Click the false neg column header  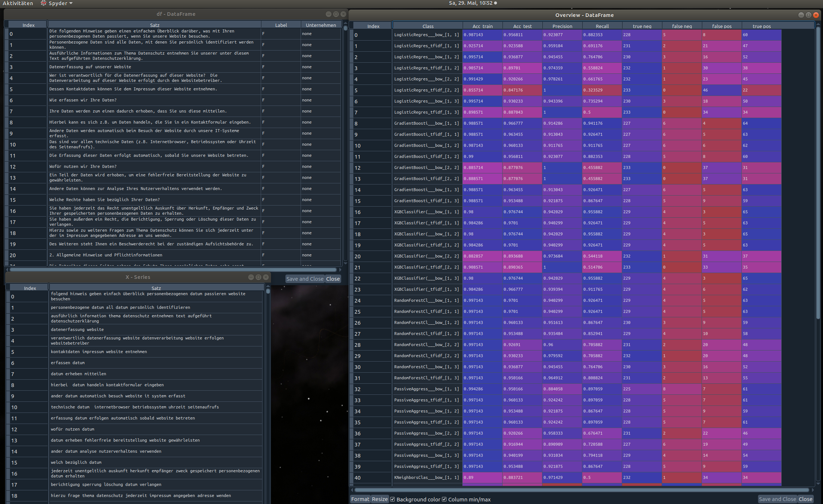[x=682, y=26]
